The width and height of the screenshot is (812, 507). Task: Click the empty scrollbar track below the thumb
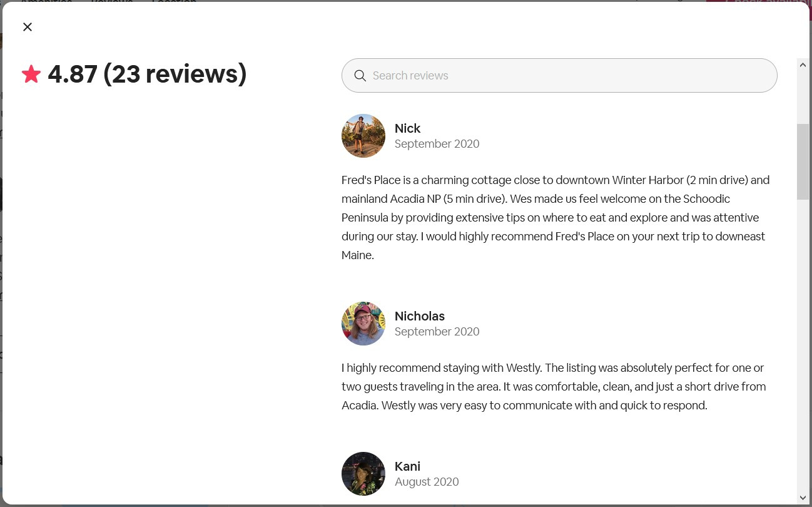click(803, 344)
